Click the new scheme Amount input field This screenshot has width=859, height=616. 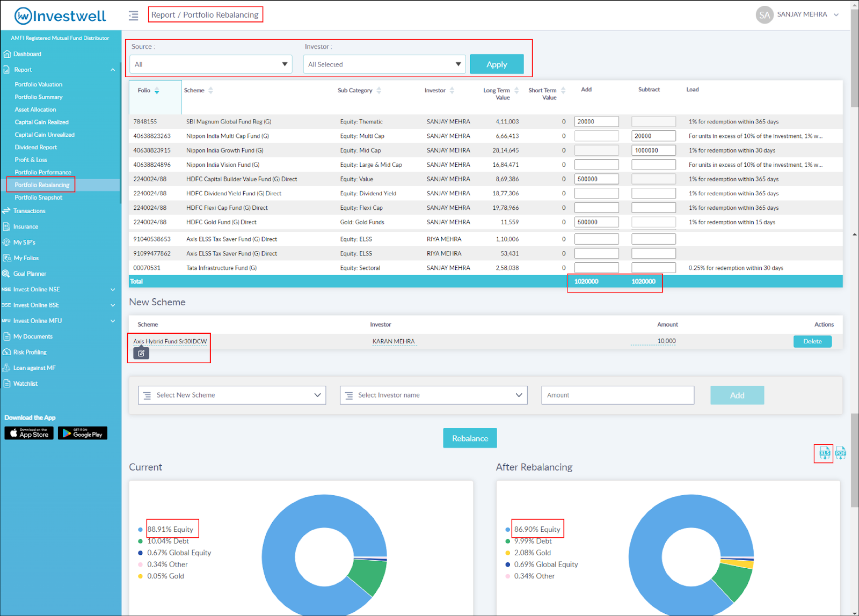point(617,395)
